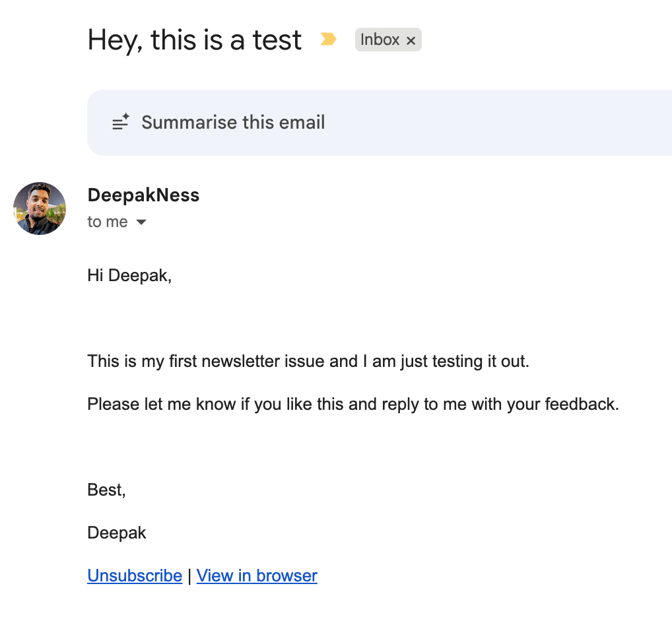Open the Unsubscribe link
The image size is (672, 623).
pos(134,575)
